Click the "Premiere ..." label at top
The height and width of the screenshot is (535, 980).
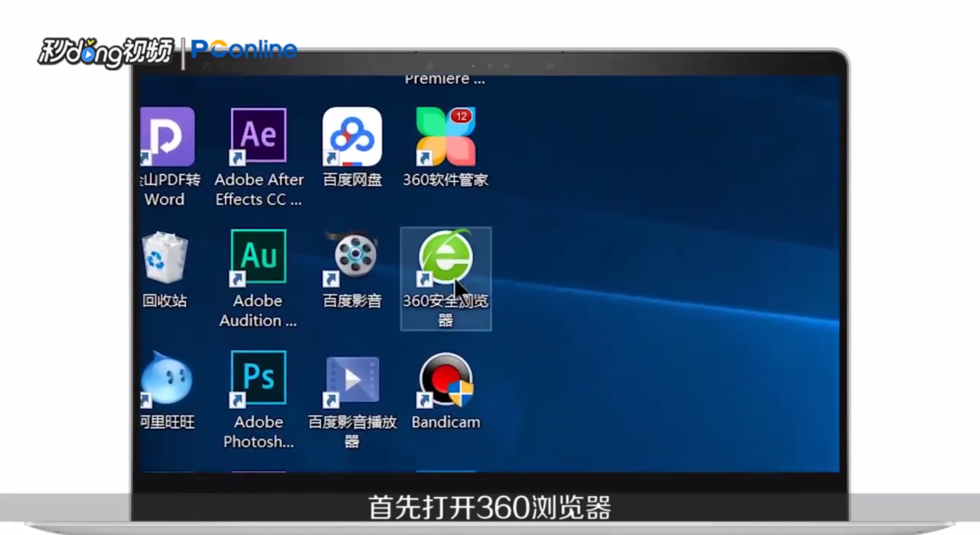click(x=445, y=79)
